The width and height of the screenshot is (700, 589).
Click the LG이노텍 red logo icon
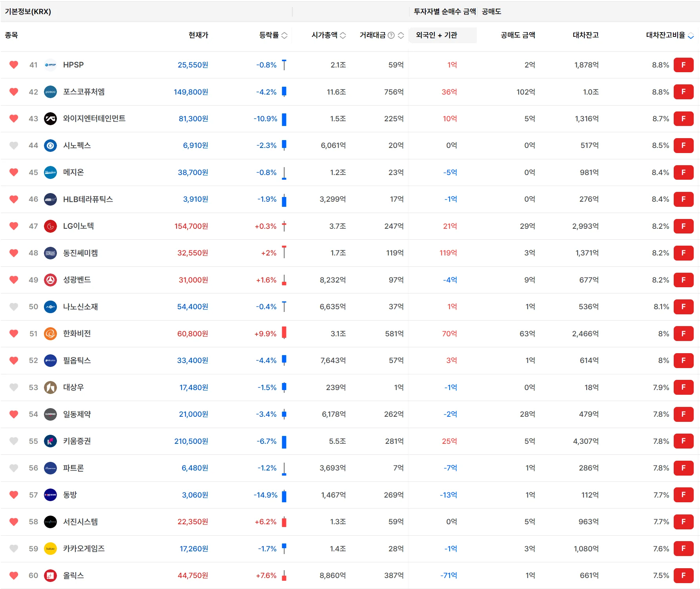[x=50, y=226]
